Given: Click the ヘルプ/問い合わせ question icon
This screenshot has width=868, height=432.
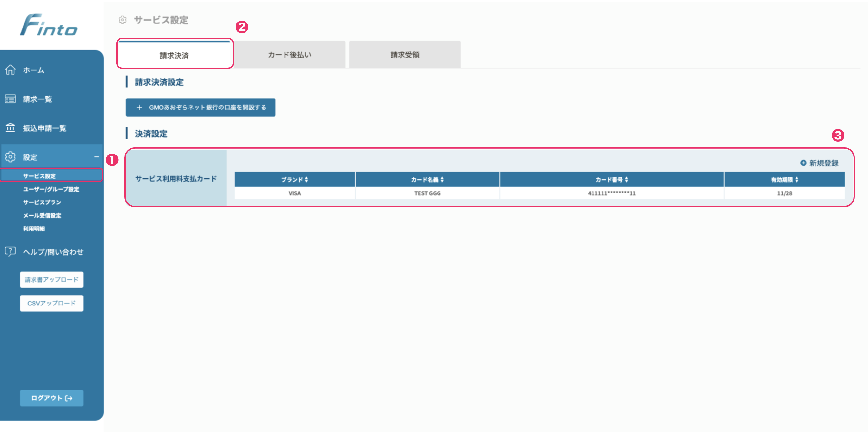Looking at the screenshot, I should [x=10, y=251].
